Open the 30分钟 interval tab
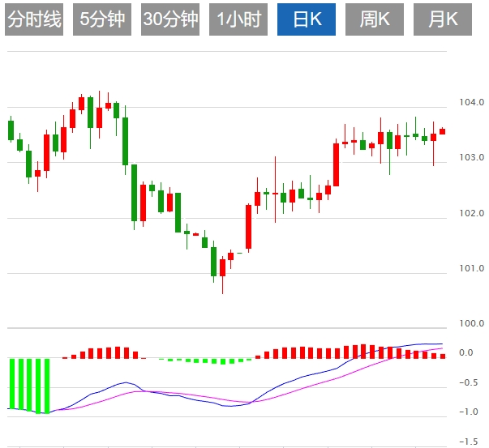This screenshot has height=448, width=489. [x=170, y=20]
